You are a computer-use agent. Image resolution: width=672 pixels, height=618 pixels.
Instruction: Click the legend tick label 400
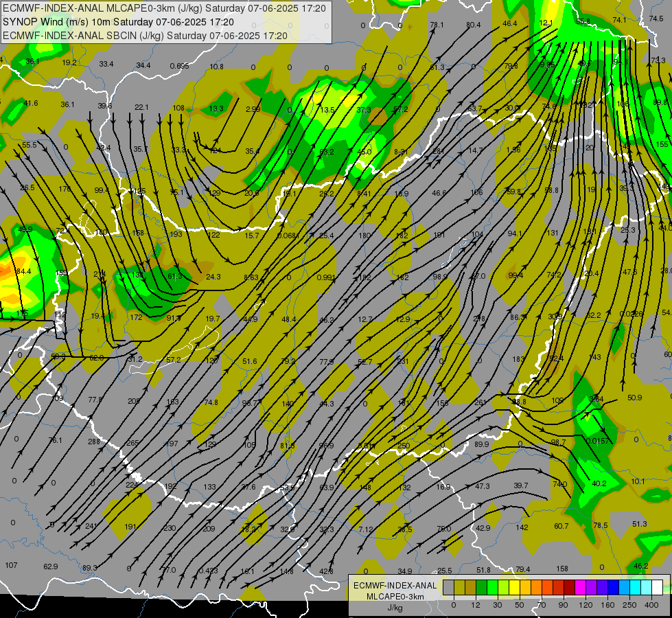651,605
